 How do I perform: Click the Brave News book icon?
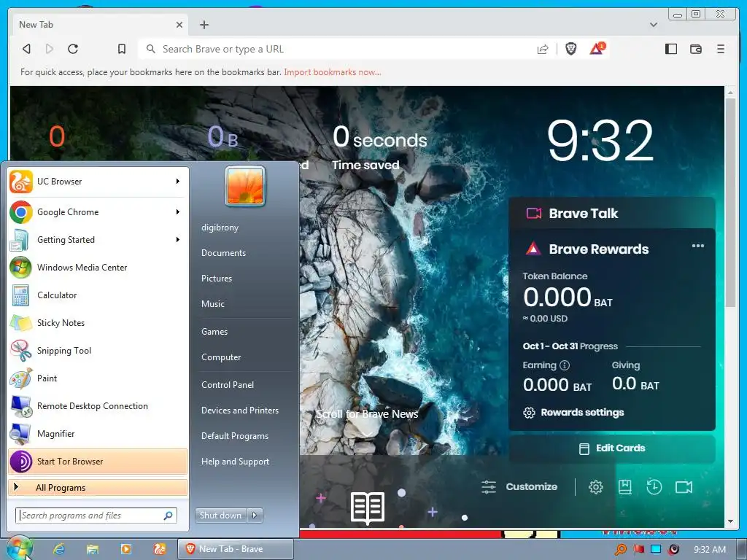pyautogui.click(x=368, y=507)
